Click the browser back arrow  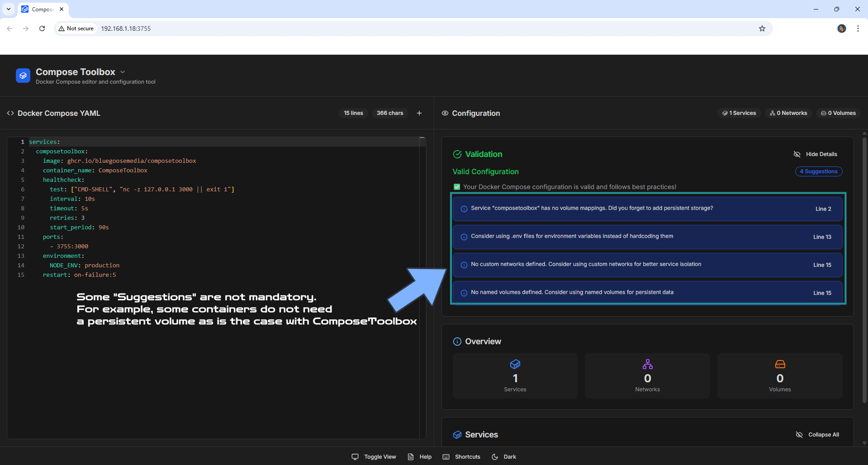(9, 28)
